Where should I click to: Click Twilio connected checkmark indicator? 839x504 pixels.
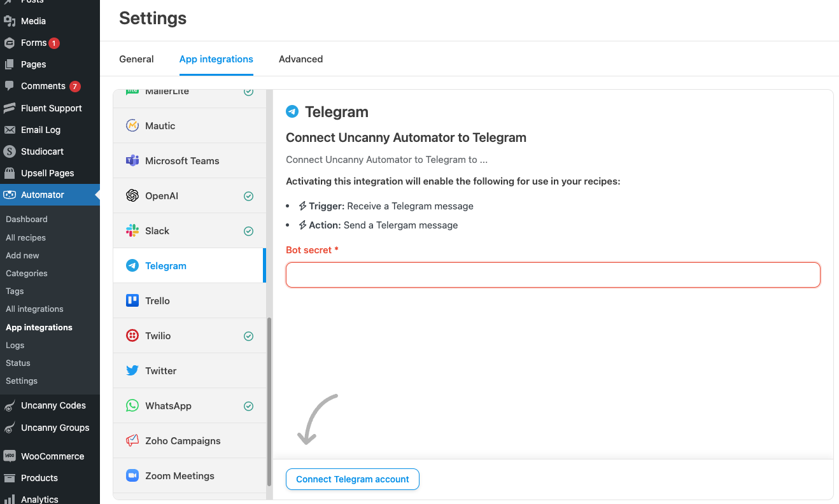[x=249, y=336]
